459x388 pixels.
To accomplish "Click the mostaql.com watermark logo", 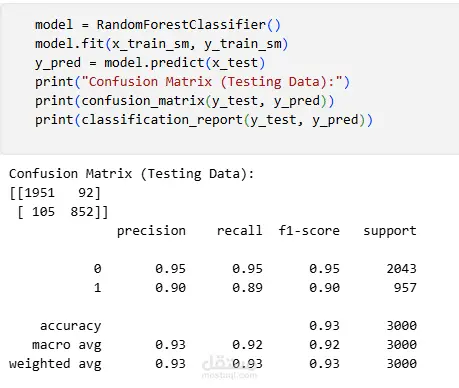I will tap(229, 367).
